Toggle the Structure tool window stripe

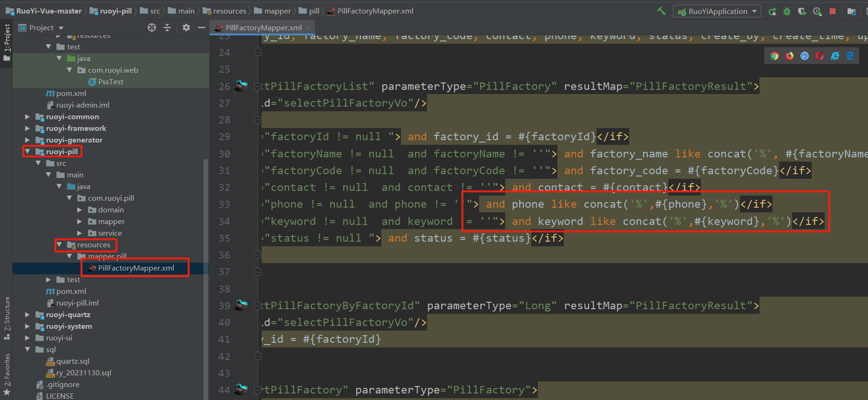(7, 318)
